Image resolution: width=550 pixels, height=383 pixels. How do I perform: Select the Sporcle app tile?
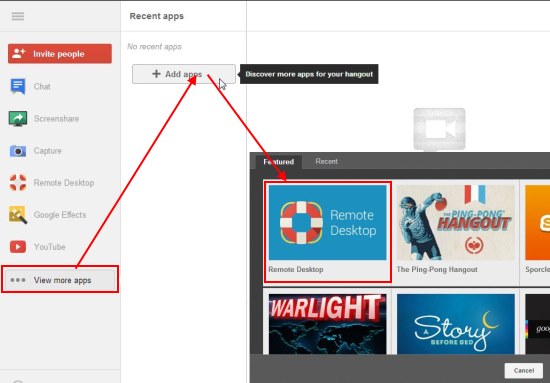(x=537, y=231)
